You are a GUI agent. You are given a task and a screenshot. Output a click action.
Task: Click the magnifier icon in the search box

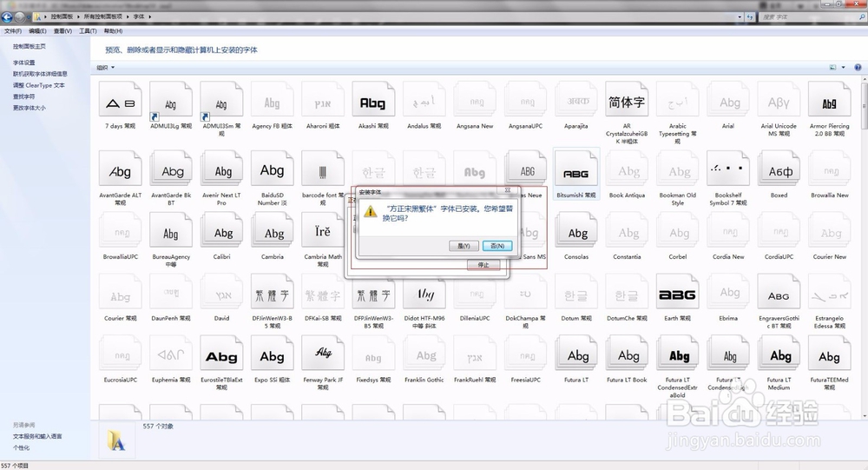pyautogui.click(x=861, y=17)
